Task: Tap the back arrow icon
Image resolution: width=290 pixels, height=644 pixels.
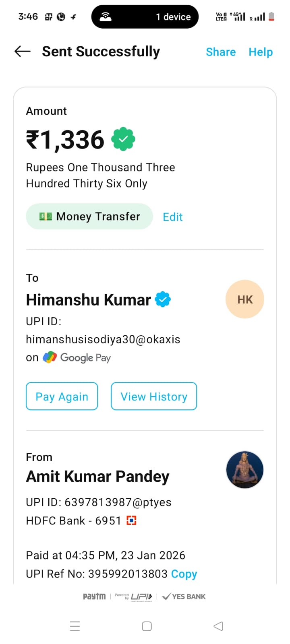Action: (x=23, y=51)
